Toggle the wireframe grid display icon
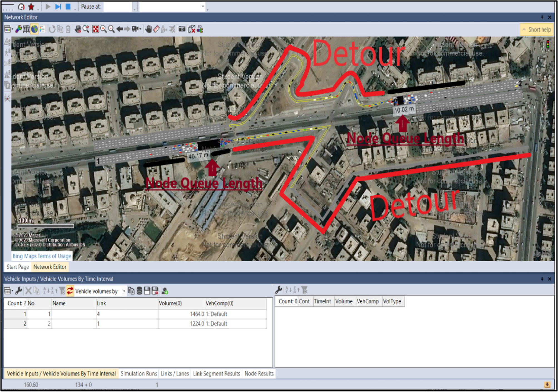The width and height of the screenshot is (558, 392). [26, 29]
